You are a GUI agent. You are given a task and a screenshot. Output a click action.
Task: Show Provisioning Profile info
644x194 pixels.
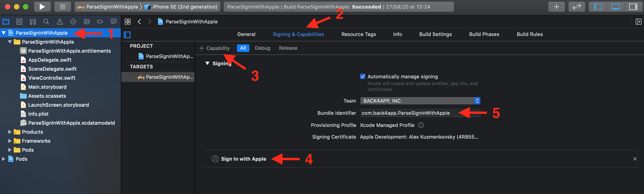(421, 125)
